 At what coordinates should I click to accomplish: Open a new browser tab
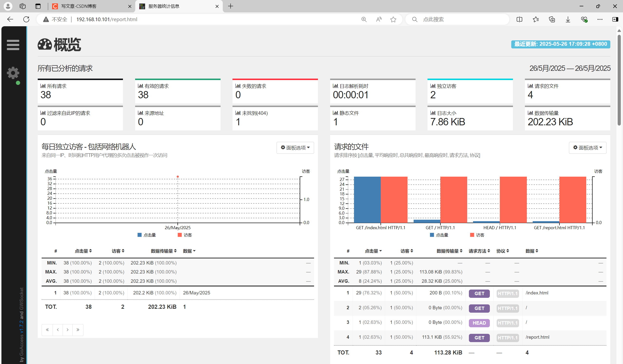point(230,6)
